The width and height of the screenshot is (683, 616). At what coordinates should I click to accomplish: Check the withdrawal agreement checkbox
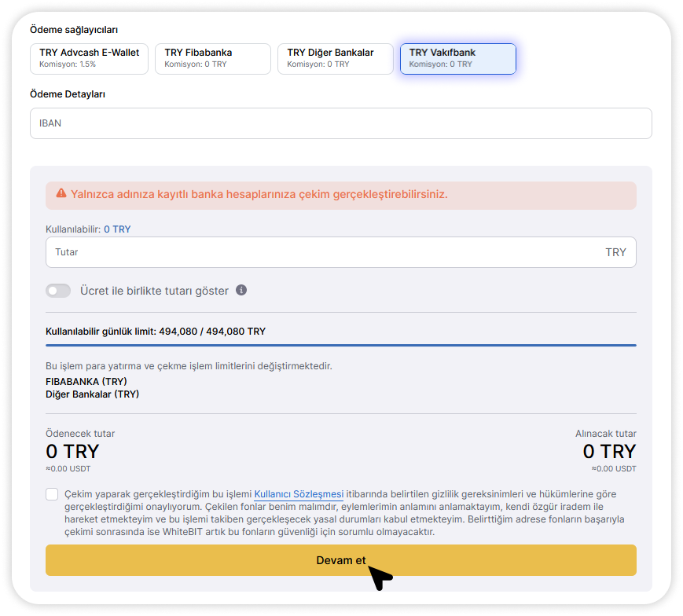tap(52, 494)
